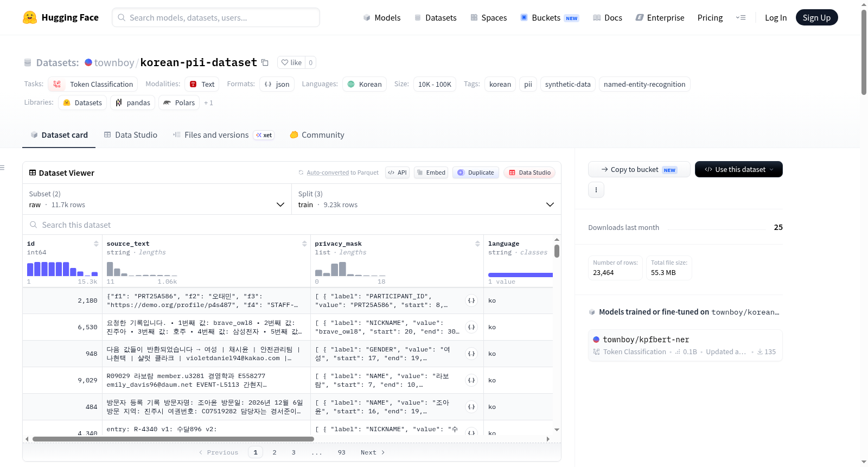This screenshot has width=868, height=467.
Task: Go to the Next page of rows
Action: point(373,452)
